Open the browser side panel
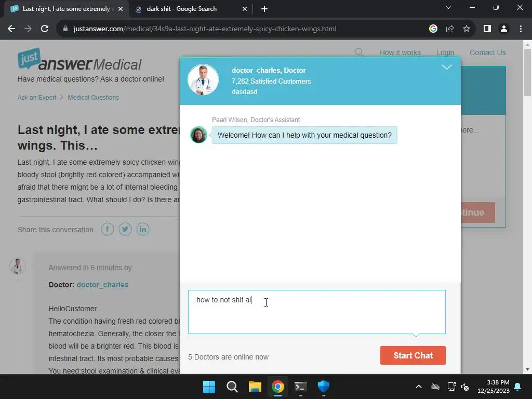The width and height of the screenshot is (532, 399). 487,29
